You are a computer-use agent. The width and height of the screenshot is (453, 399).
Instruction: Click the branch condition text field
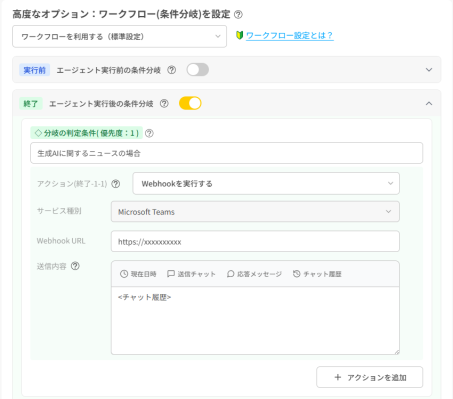(x=227, y=153)
